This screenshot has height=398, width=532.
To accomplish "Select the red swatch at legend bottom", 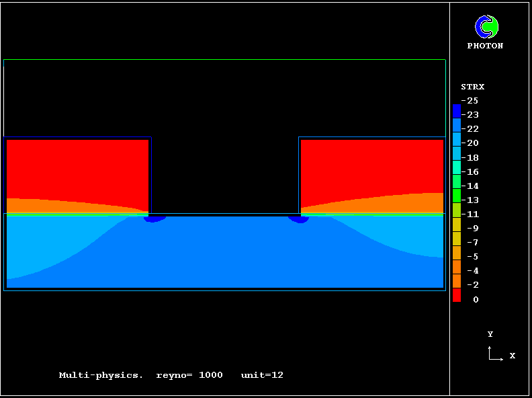I will (x=457, y=296).
